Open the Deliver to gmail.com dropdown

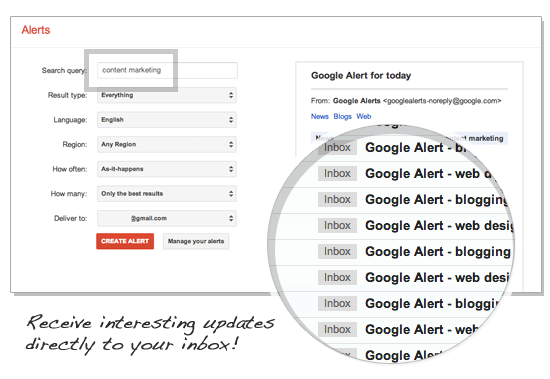pyautogui.click(x=167, y=218)
